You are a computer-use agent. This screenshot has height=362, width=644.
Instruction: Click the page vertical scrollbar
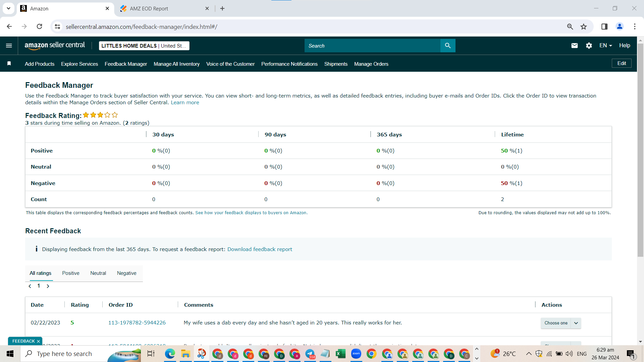[640, 150]
